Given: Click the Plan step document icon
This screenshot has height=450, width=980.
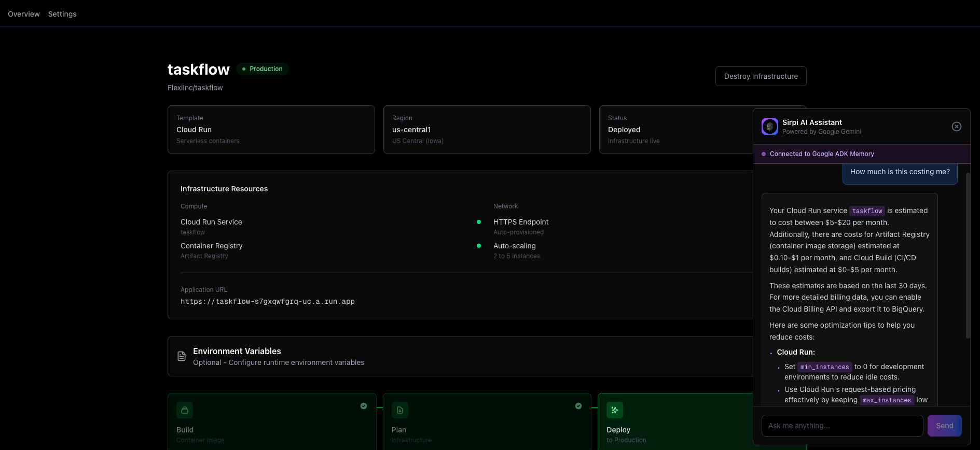Looking at the screenshot, I should (x=400, y=410).
